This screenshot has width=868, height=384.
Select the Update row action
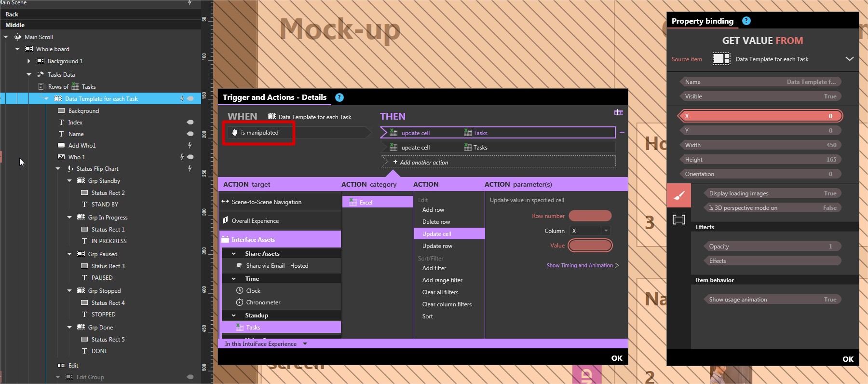[x=437, y=246]
